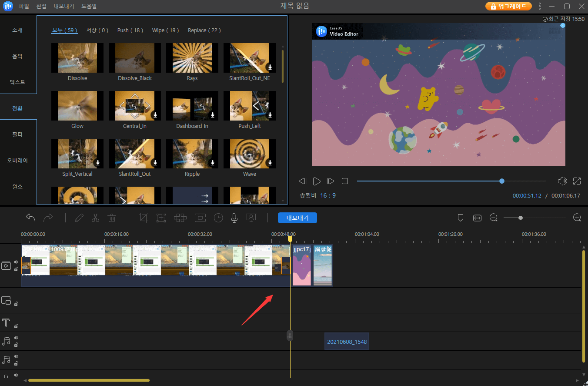This screenshot has height=386, width=588.
Task: Click the 내보내기 export button
Action: pos(297,218)
